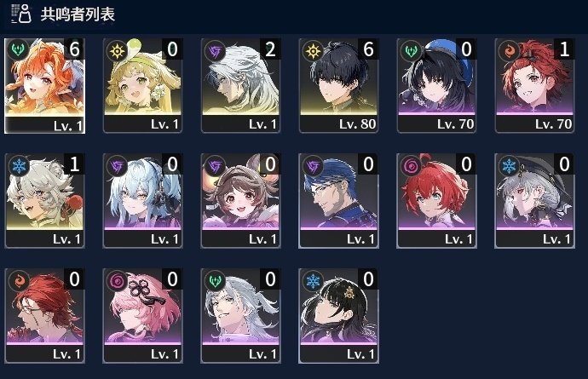
Task: Select the red ponytail woman at Lv. 70
Action: (534, 86)
